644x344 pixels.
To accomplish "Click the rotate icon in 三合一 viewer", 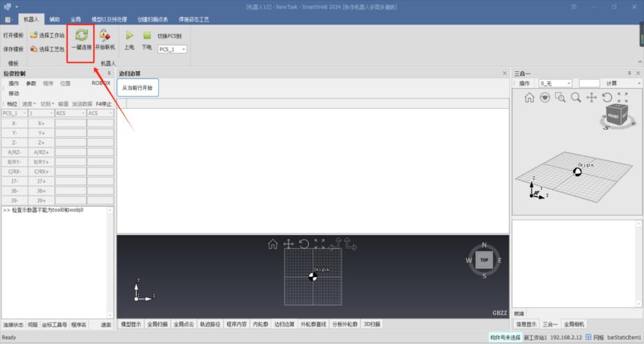I will tap(606, 98).
